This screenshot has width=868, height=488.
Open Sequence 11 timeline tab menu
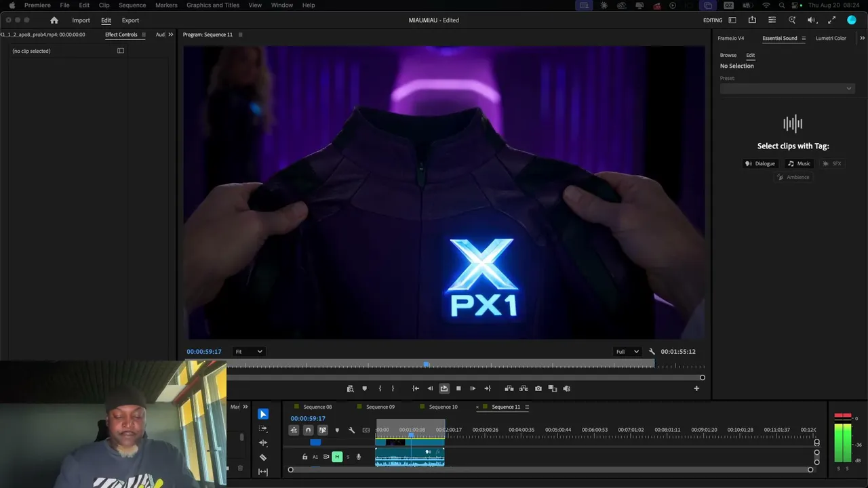point(527,407)
